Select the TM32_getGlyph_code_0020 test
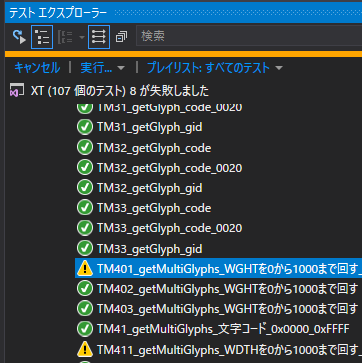 click(x=169, y=168)
